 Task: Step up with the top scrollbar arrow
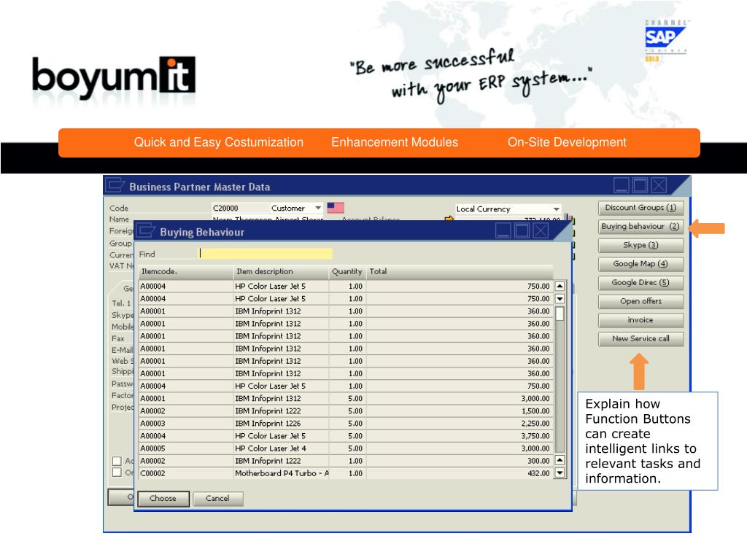[x=560, y=286]
